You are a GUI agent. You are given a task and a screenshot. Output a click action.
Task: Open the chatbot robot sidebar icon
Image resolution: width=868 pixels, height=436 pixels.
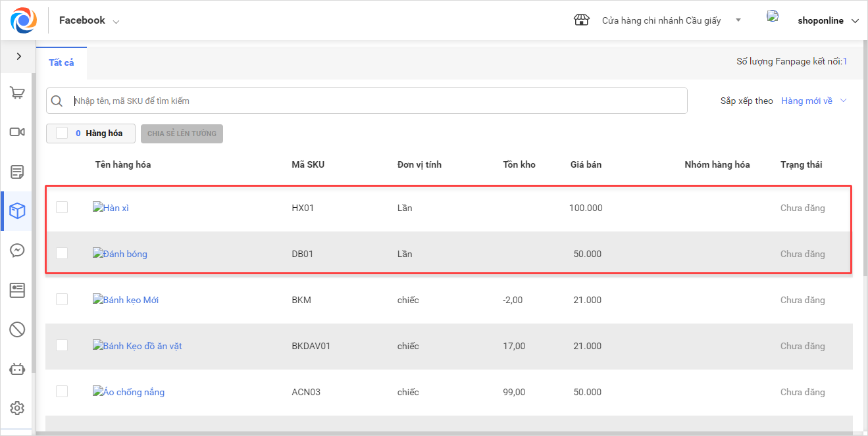[x=17, y=369]
